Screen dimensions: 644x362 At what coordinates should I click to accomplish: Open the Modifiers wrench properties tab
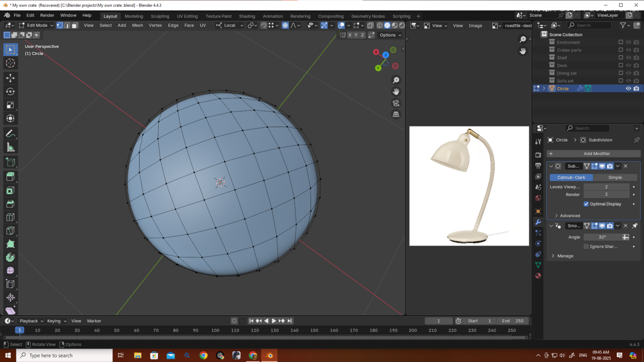click(x=538, y=222)
